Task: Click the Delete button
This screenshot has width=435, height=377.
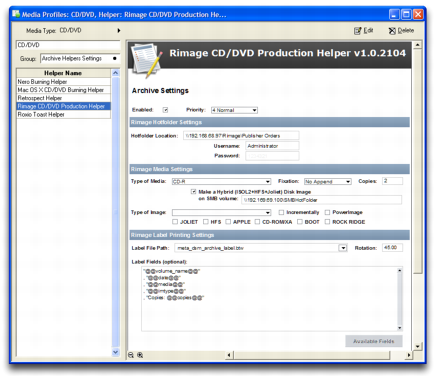Action: [x=401, y=31]
